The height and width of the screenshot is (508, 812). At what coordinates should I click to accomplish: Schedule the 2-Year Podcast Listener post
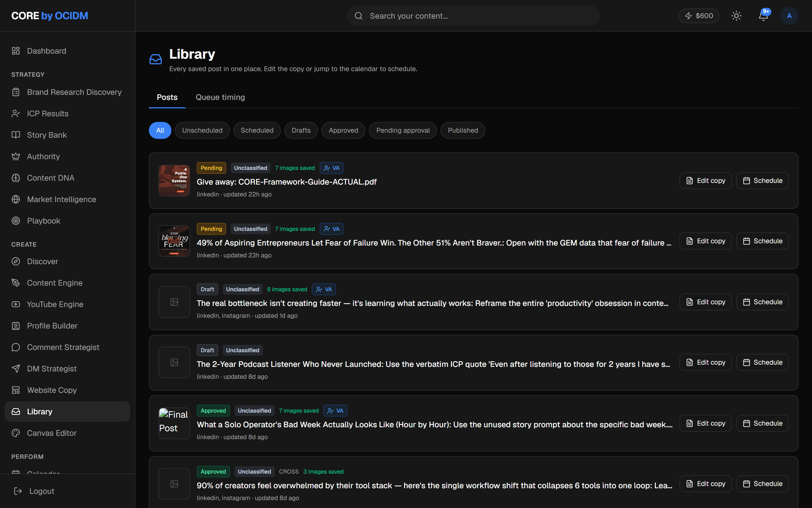pos(762,363)
